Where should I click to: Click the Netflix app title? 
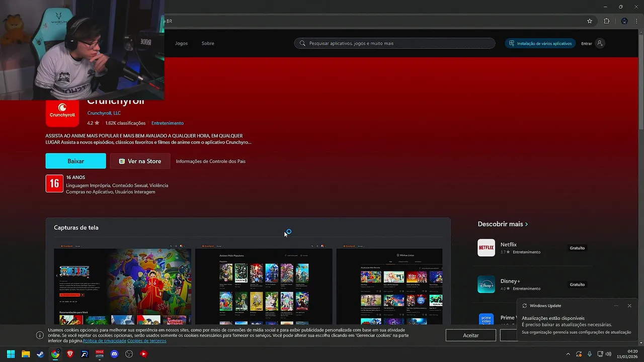(509, 244)
